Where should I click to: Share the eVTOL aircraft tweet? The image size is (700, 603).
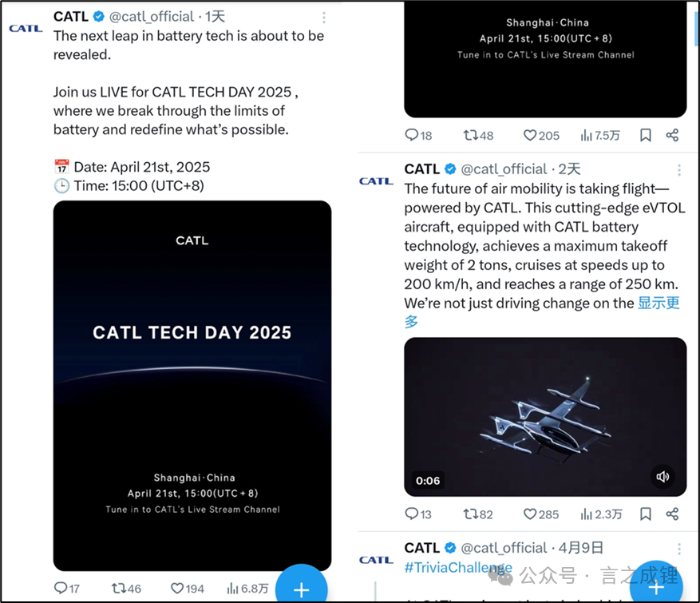click(672, 514)
